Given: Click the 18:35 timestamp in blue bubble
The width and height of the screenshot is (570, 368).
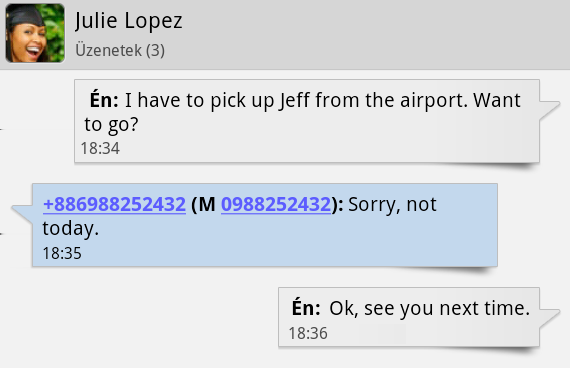Looking at the screenshot, I should click(62, 253).
